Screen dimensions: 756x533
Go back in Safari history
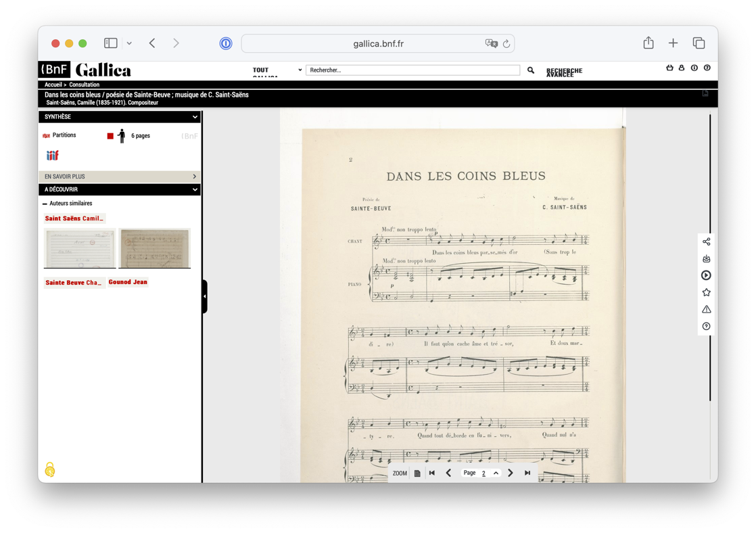click(152, 43)
